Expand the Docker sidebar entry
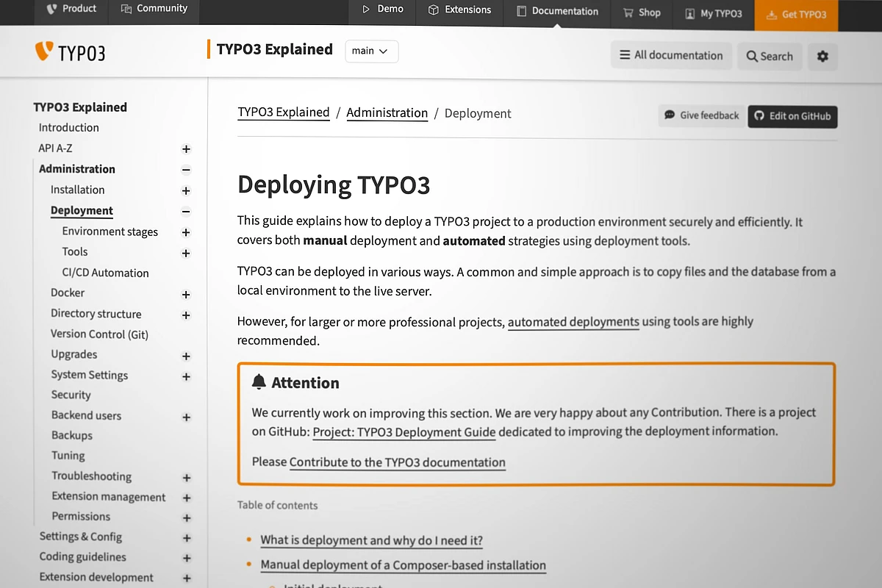The image size is (882, 588). click(186, 295)
